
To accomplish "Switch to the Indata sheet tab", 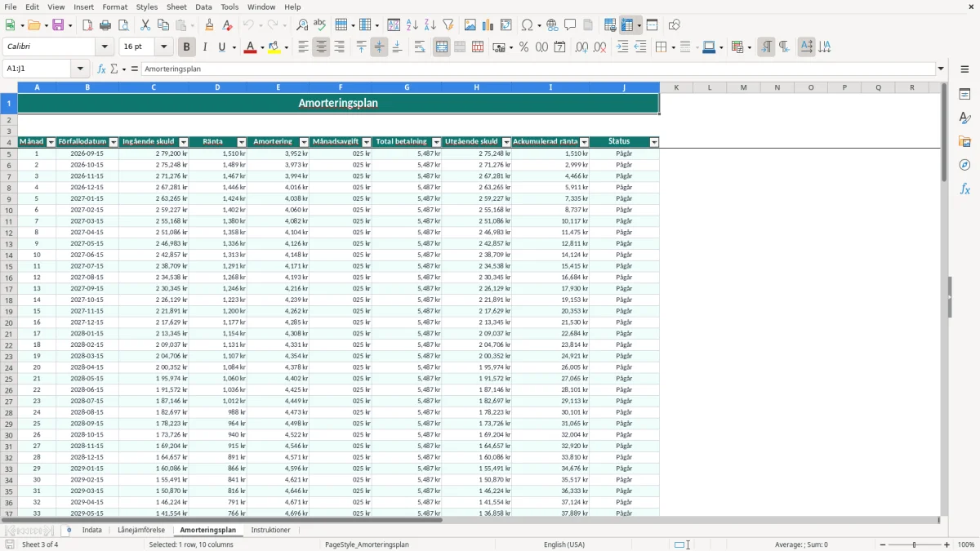I will [92, 530].
